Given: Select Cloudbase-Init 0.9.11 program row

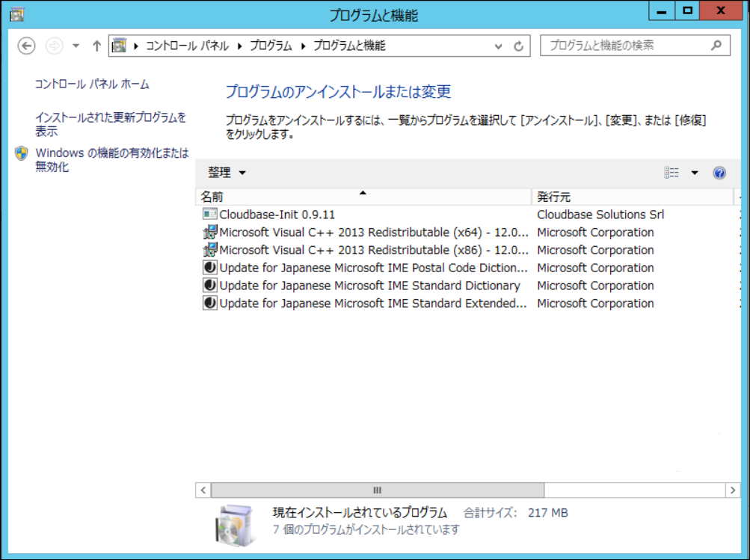Looking at the screenshot, I should pyautogui.click(x=468, y=215).
